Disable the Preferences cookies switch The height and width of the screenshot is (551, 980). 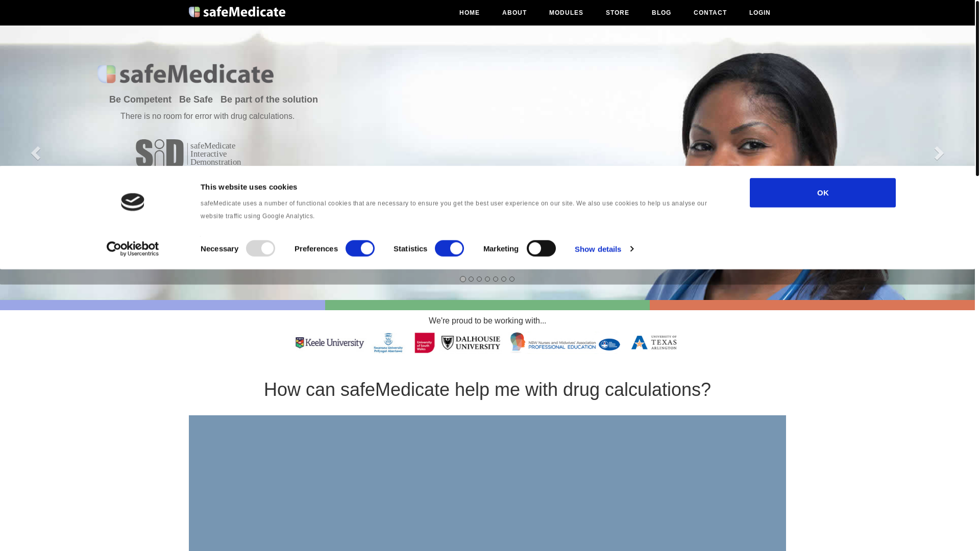pyautogui.click(x=360, y=248)
